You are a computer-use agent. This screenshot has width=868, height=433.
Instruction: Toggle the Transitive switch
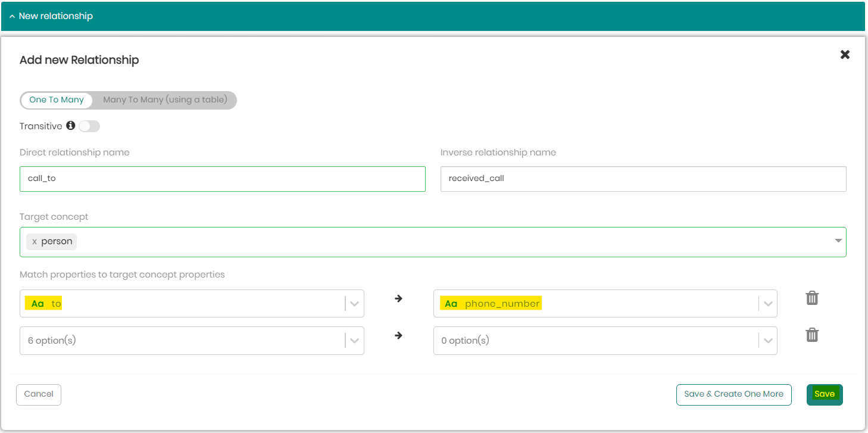(89, 126)
